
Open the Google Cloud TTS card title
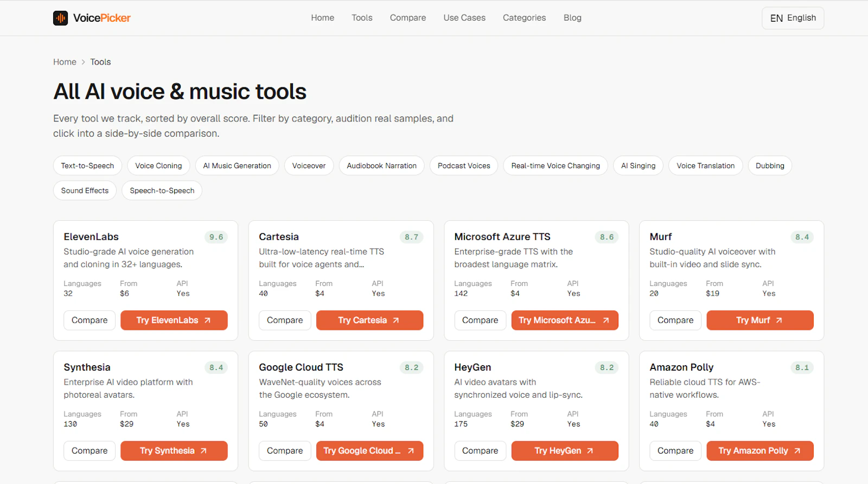pyautogui.click(x=301, y=367)
